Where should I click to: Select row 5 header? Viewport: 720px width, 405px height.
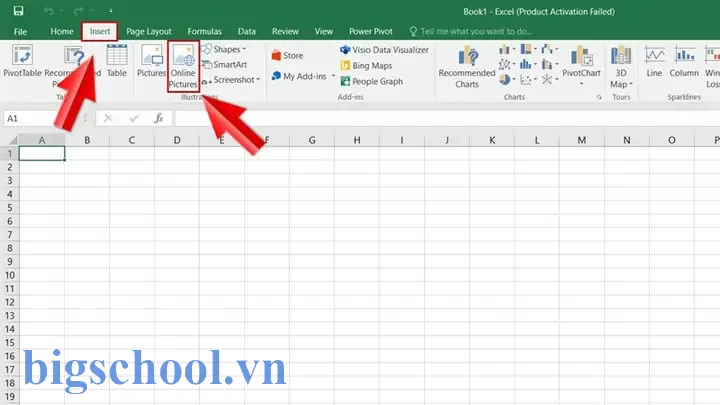pos(10,208)
